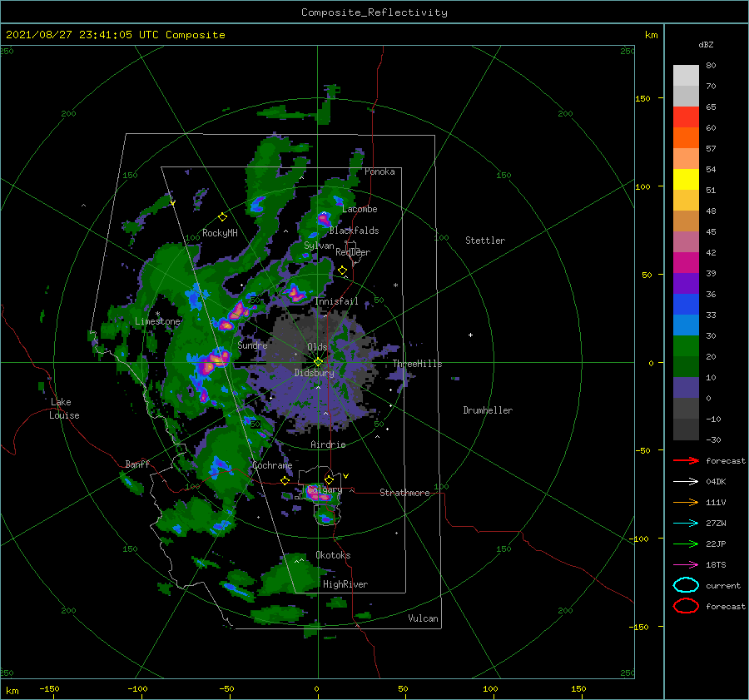749x700 pixels.
Task: Click the intense storm cell west of Sundre
Action: tap(213, 360)
